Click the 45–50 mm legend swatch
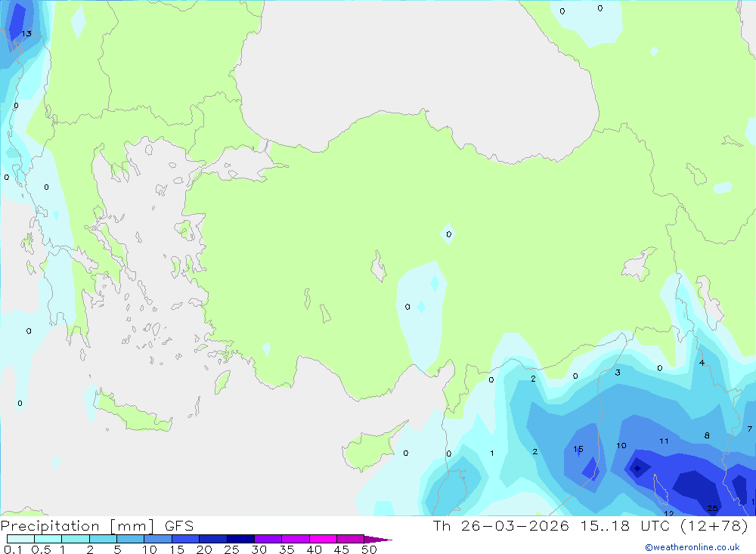This screenshot has height=554, width=756. (351, 539)
